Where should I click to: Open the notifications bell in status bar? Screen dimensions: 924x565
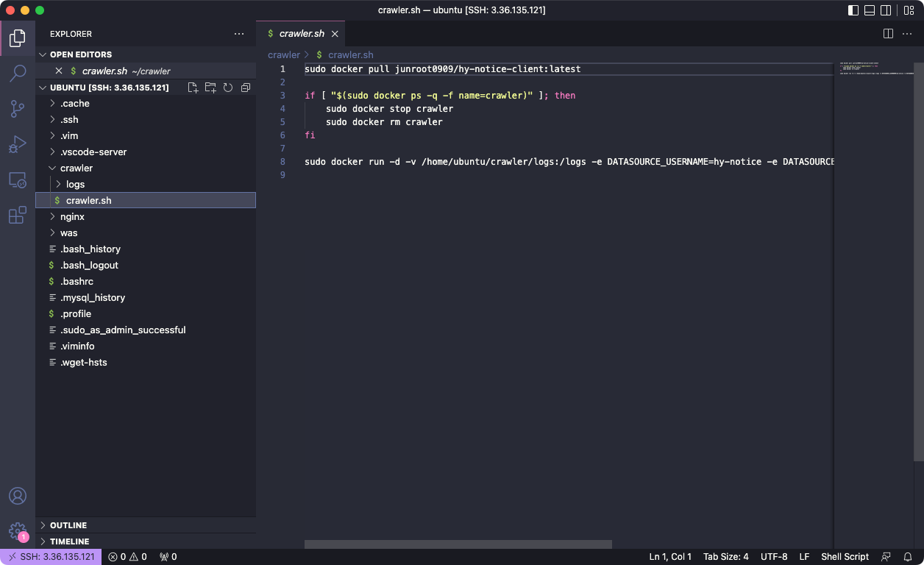point(909,557)
